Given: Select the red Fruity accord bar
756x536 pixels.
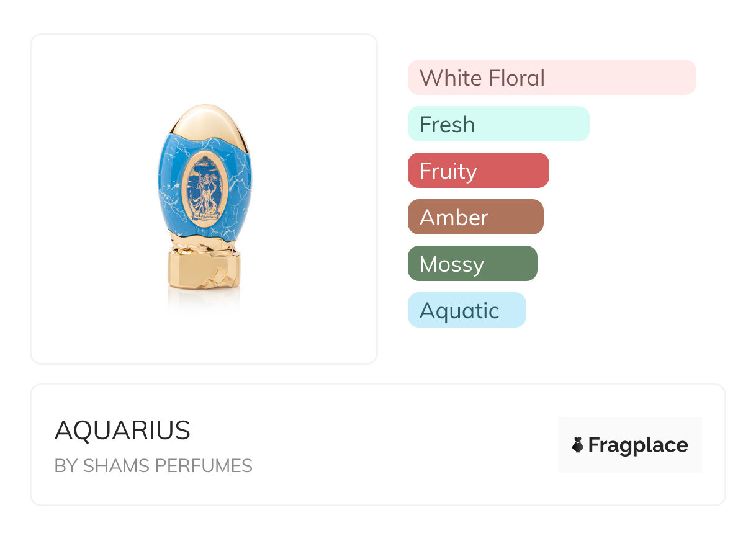Looking at the screenshot, I should point(479,171).
